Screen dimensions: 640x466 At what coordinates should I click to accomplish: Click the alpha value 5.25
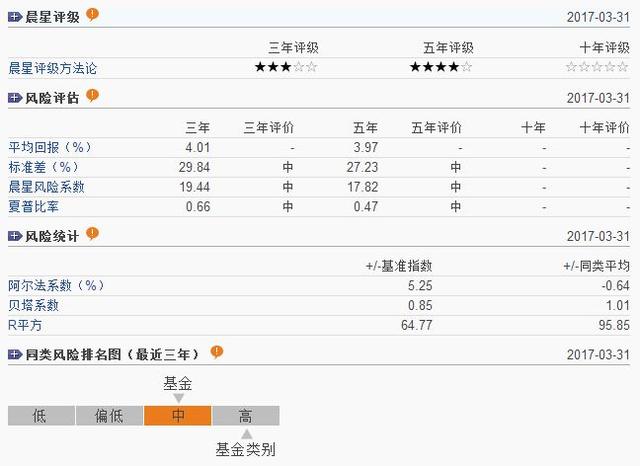coord(420,285)
